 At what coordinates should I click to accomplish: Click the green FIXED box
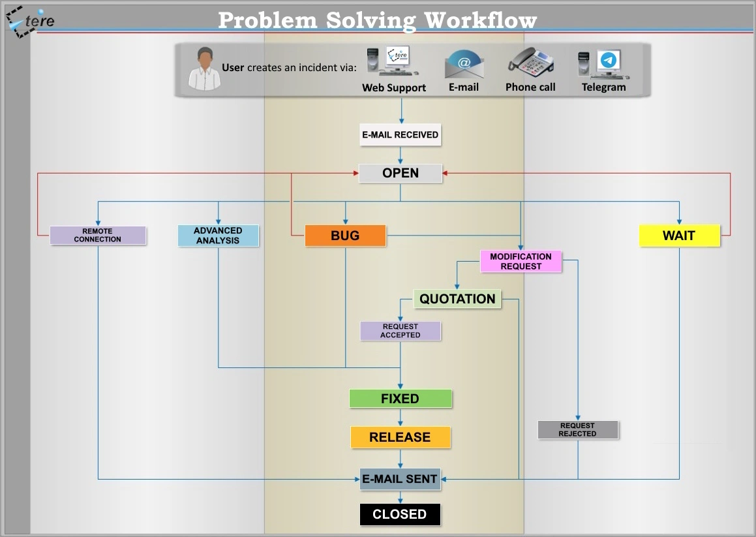click(400, 399)
